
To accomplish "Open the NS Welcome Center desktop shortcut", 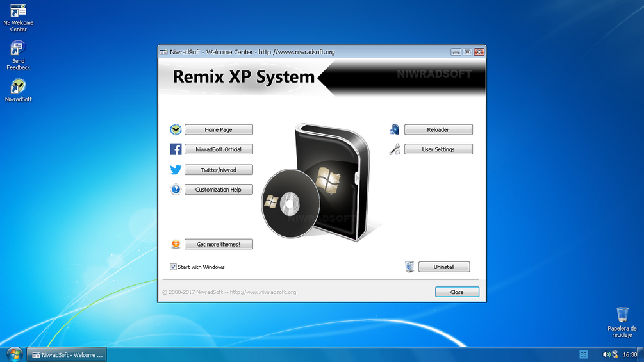I will coord(18,18).
